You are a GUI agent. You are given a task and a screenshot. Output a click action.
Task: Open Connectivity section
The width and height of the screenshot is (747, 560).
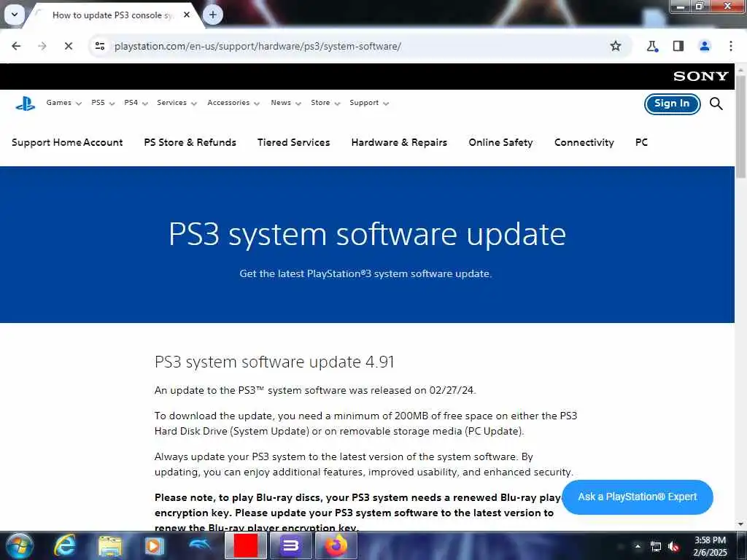(x=584, y=142)
